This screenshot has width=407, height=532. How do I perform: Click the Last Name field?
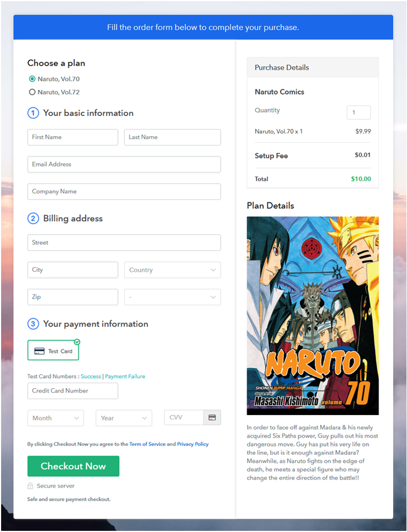tap(173, 137)
